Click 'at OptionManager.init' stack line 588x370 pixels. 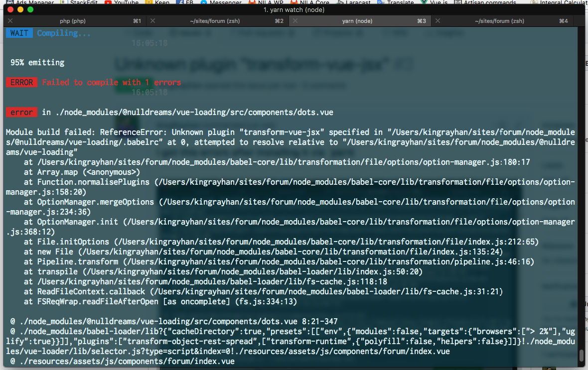[290, 227]
